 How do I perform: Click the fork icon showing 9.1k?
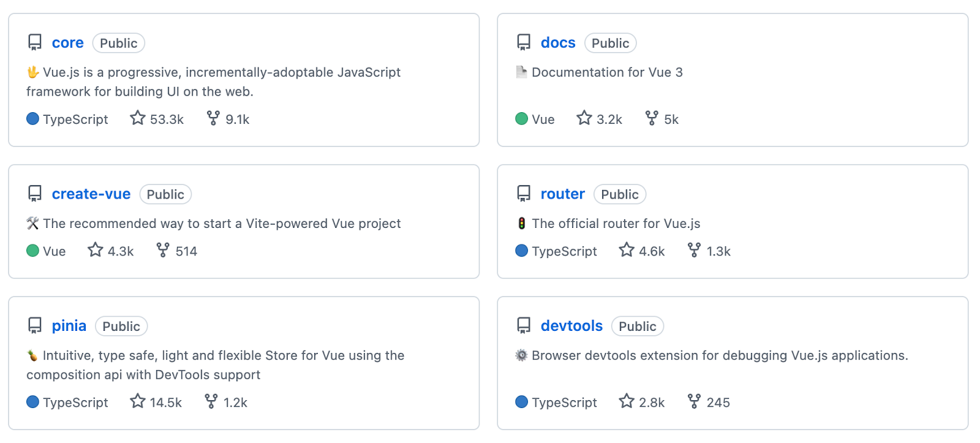tap(213, 118)
